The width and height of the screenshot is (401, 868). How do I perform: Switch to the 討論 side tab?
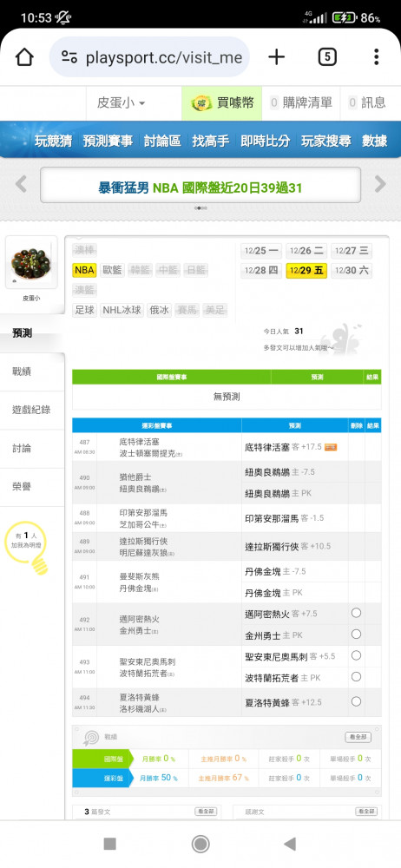tap(32, 449)
